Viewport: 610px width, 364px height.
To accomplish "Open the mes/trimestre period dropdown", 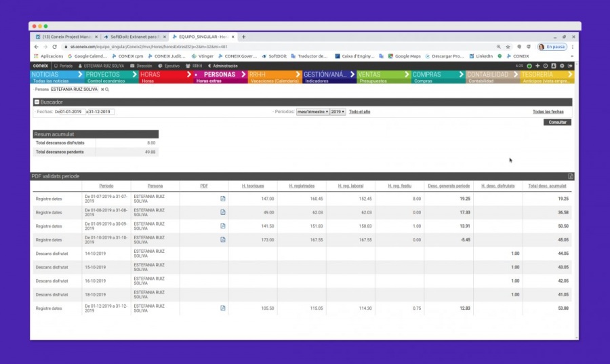I will tap(312, 112).
